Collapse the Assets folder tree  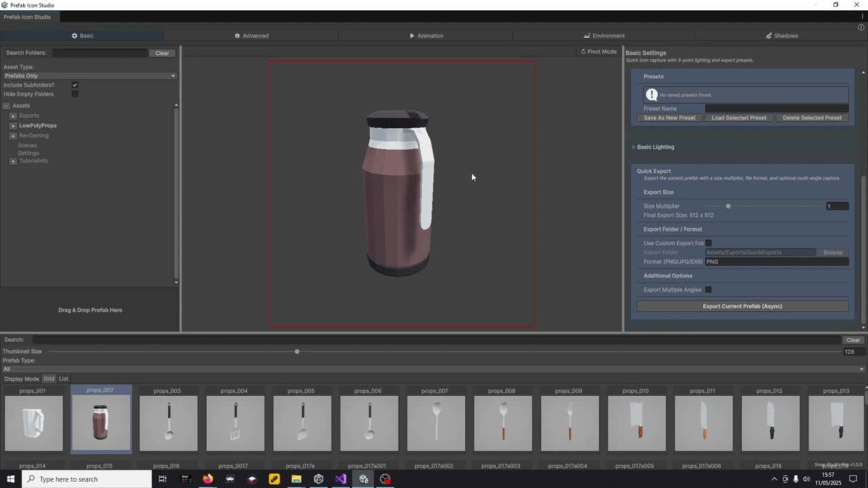coord(6,106)
